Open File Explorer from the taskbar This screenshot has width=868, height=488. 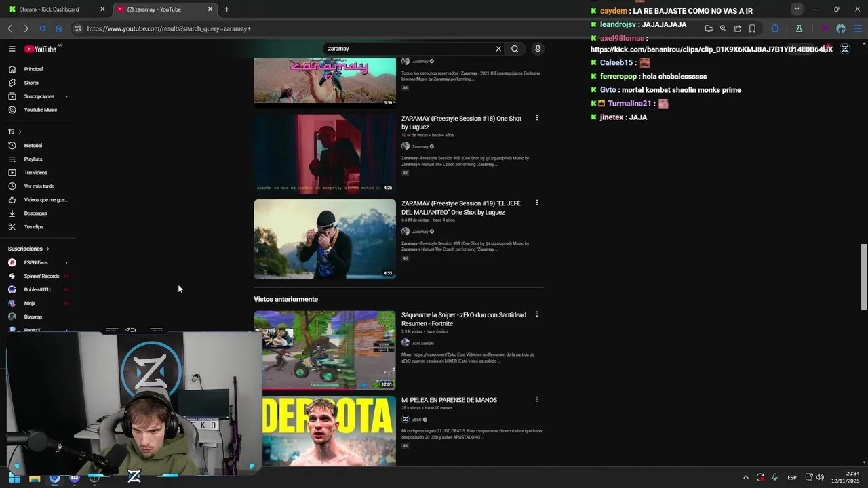click(35, 478)
